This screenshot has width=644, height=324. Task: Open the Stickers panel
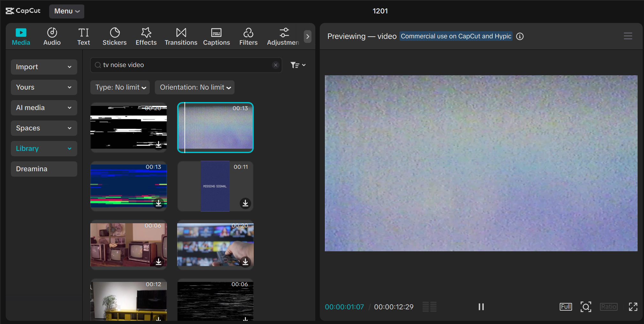tap(114, 36)
